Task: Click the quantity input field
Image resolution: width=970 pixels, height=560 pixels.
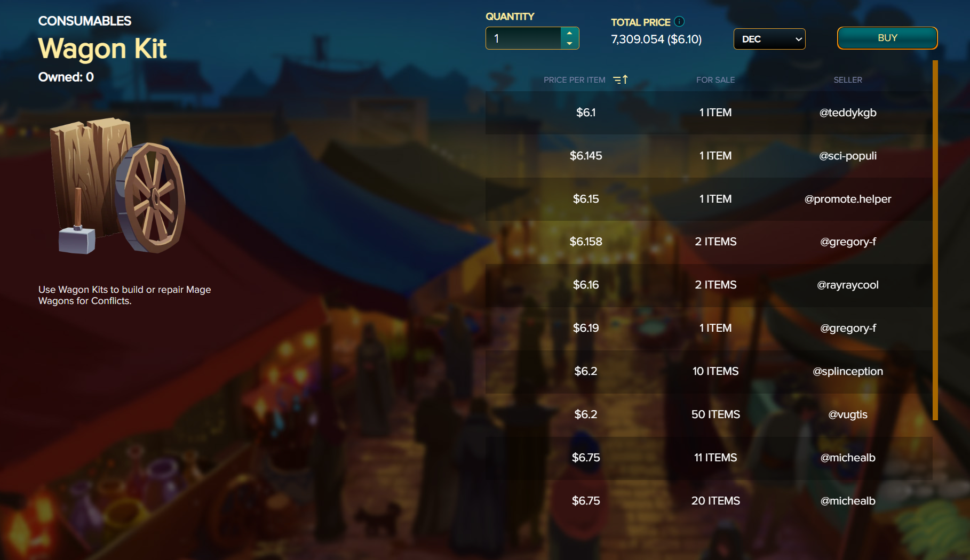Action: point(523,38)
